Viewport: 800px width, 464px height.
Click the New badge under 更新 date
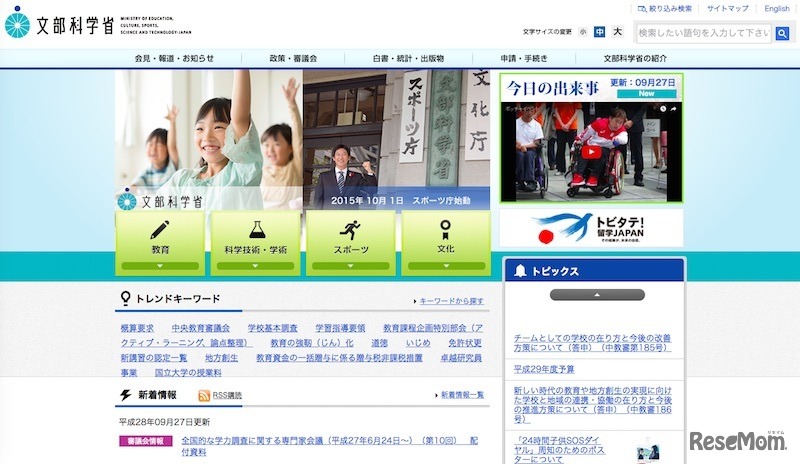646,94
